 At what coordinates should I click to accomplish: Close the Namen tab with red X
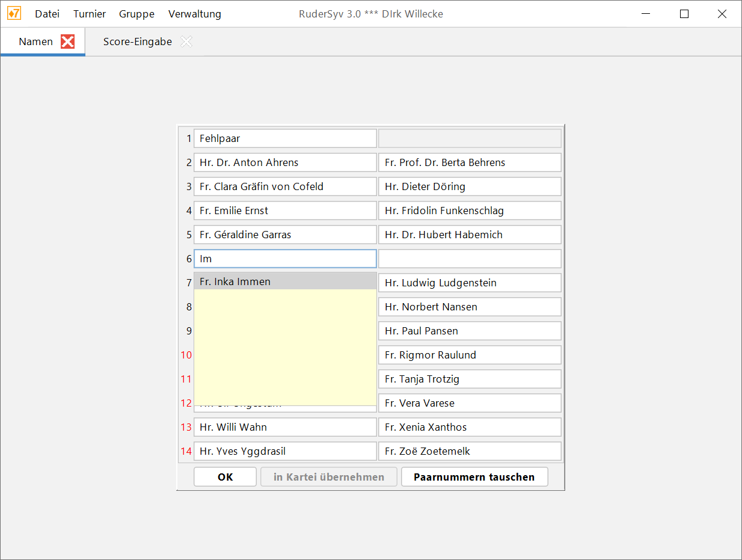coord(68,42)
